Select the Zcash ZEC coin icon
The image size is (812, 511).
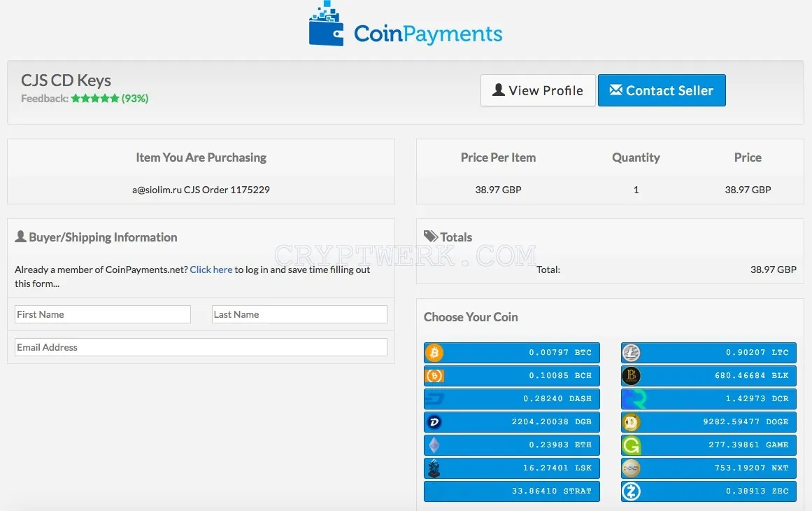click(631, 491)
